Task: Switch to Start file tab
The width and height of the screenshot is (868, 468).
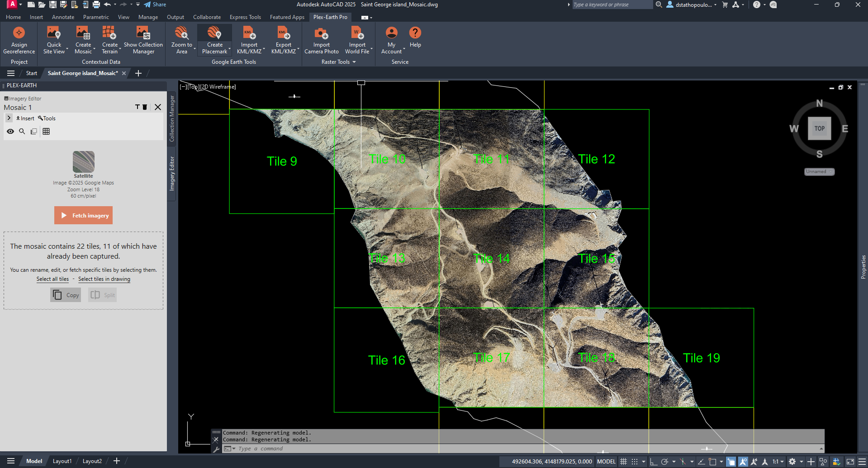Action: (x=31, y=73)
